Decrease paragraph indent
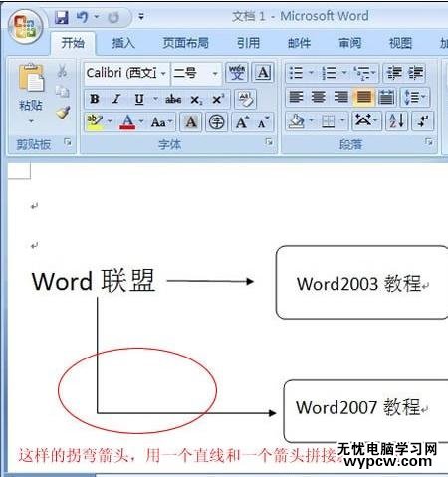 (x=394, y=73)
